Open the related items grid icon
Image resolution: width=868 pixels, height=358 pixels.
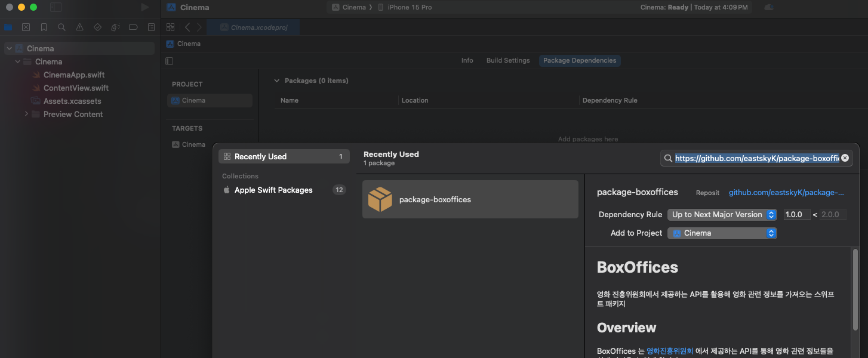[170, 27]
